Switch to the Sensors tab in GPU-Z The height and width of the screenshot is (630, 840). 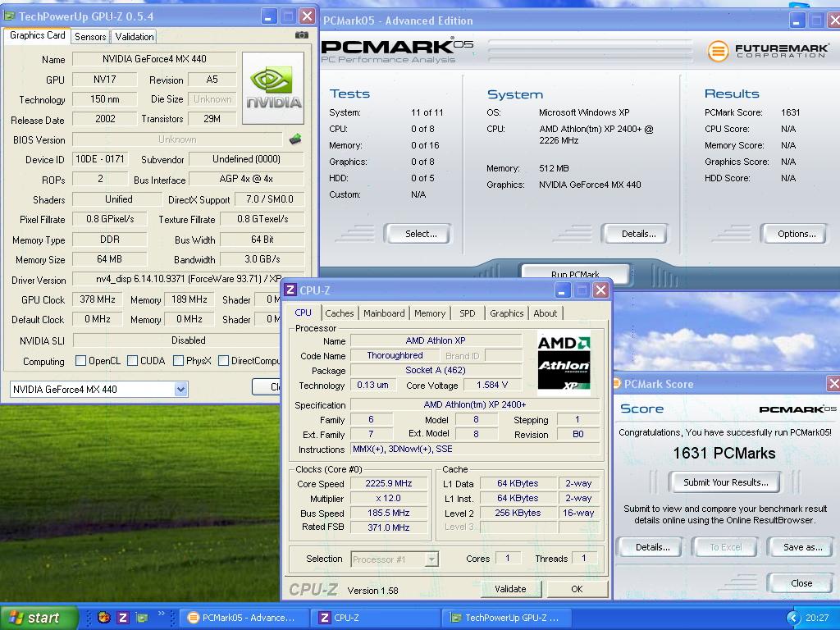[90, 36]
